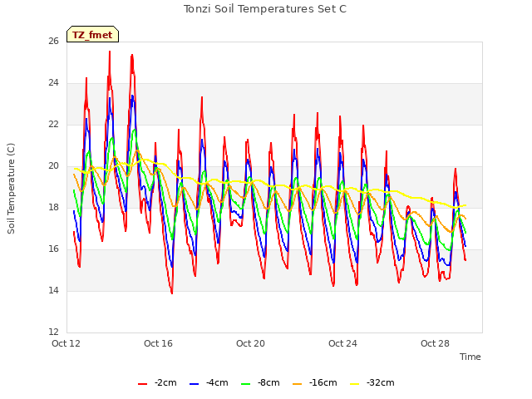Click the 22 y-axis tick label

click(x=53, y=124)
